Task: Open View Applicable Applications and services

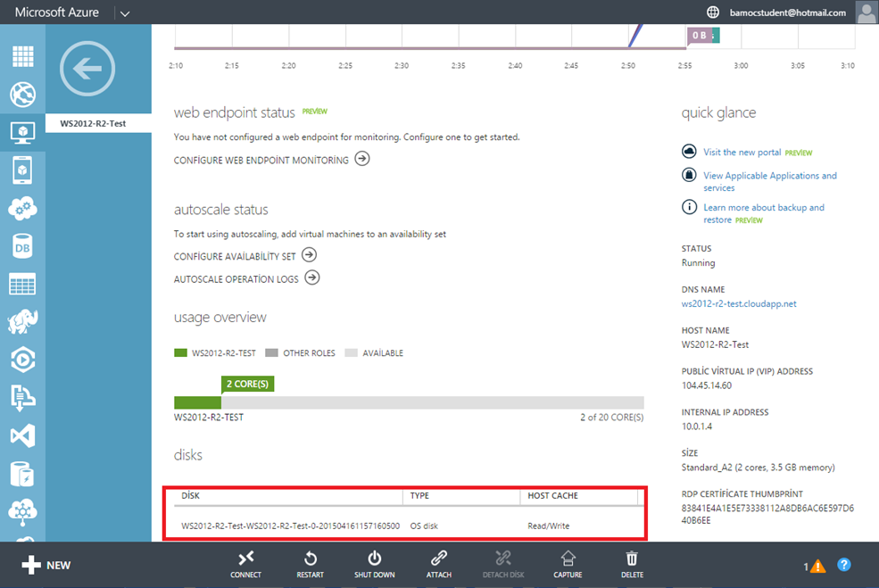Action: 770,182
